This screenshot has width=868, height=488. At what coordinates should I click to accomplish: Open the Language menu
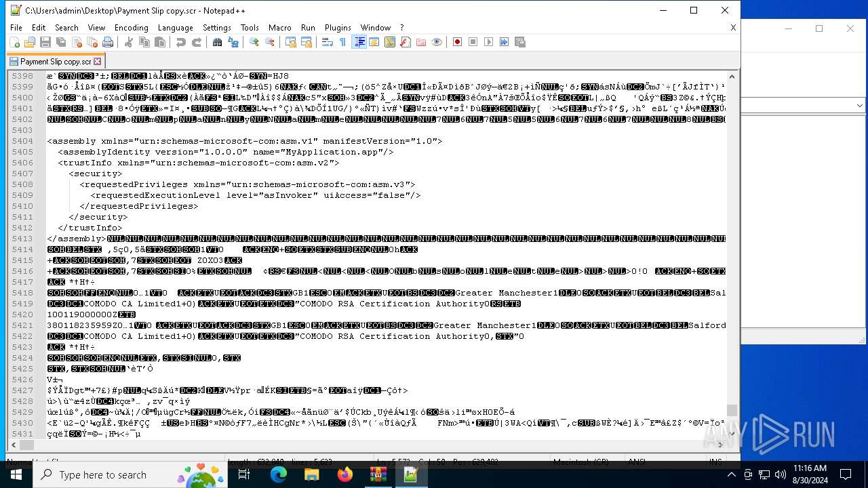176,28
